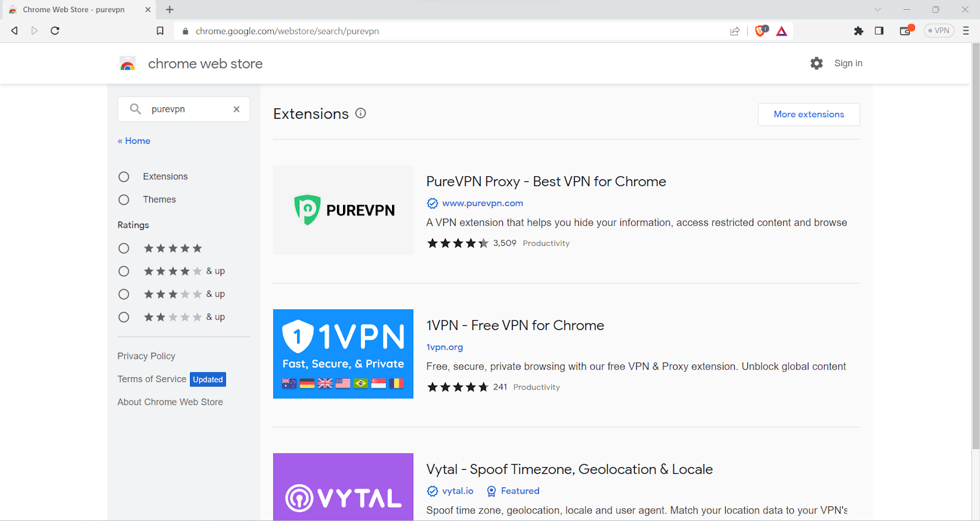
Task: Open a new browser tab
Action: [x=170, y=9]
